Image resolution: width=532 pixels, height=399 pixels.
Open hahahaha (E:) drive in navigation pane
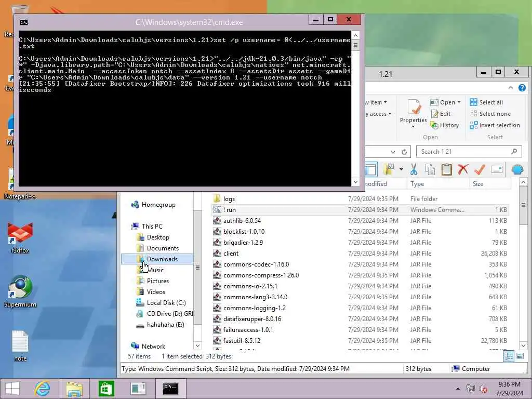coord(160,325)
